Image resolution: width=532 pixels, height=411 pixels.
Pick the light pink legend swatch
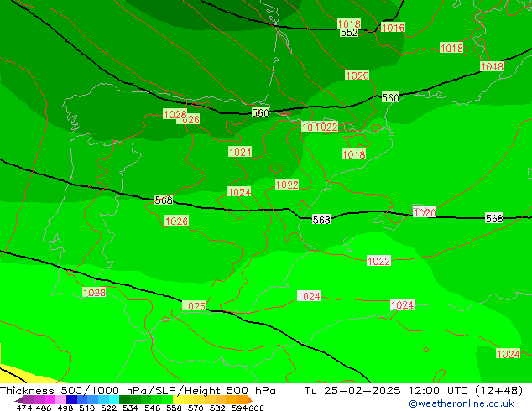[x=60, y=400]
